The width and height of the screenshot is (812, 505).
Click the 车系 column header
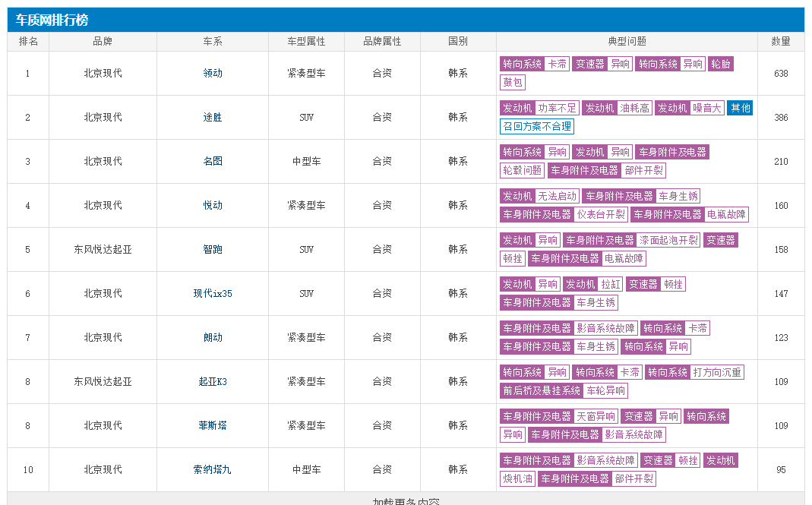[213, 42]
